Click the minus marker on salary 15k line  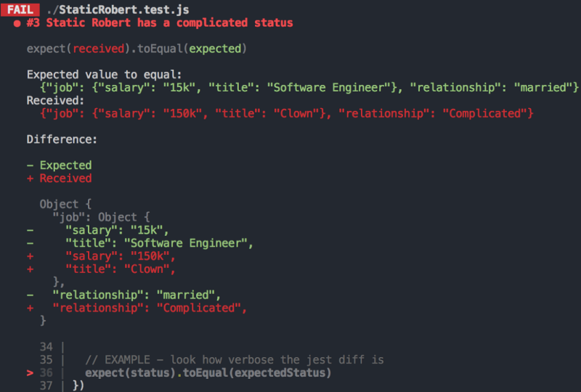coord(30,230)
